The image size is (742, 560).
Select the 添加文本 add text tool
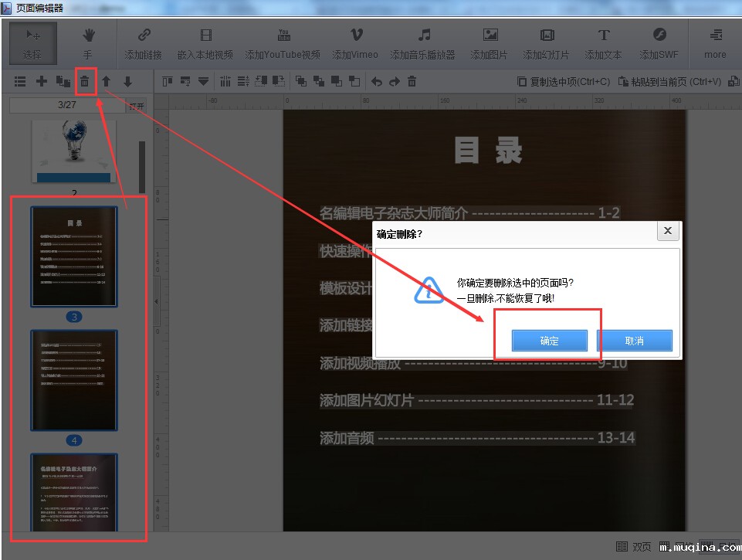(603, 43)
